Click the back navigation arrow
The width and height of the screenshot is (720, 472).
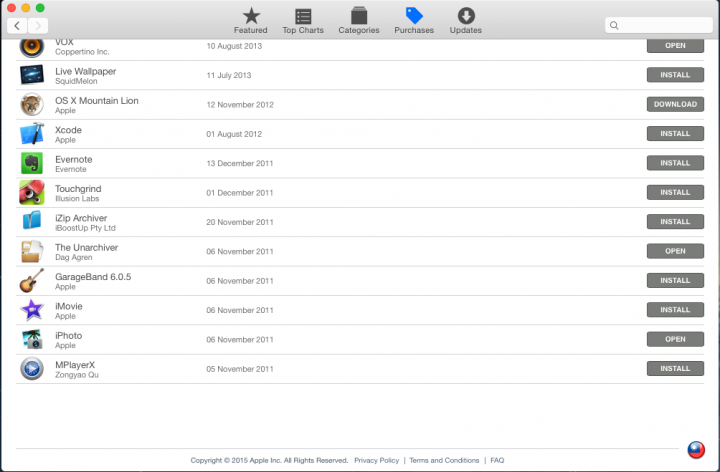click(x=17, y=26)
